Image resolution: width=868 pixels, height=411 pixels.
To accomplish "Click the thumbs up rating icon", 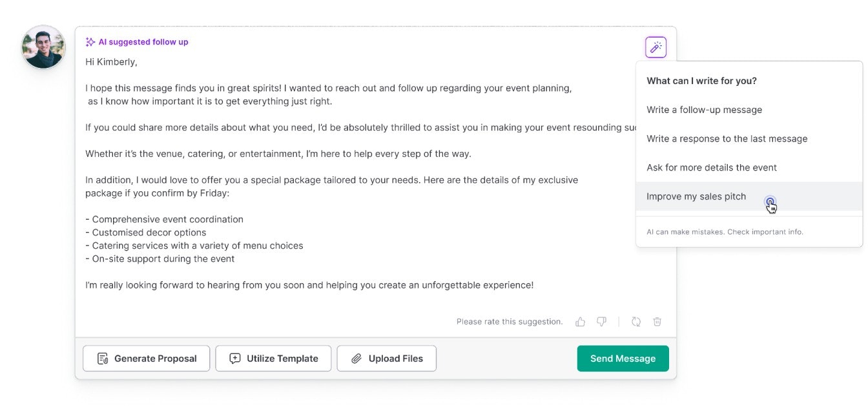I will pos(579,321).
